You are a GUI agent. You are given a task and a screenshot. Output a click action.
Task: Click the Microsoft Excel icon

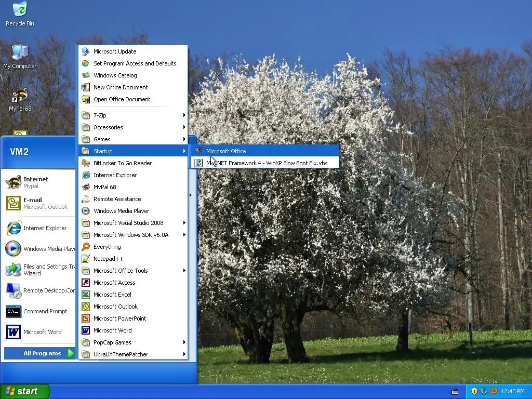(x=86, y=295)
